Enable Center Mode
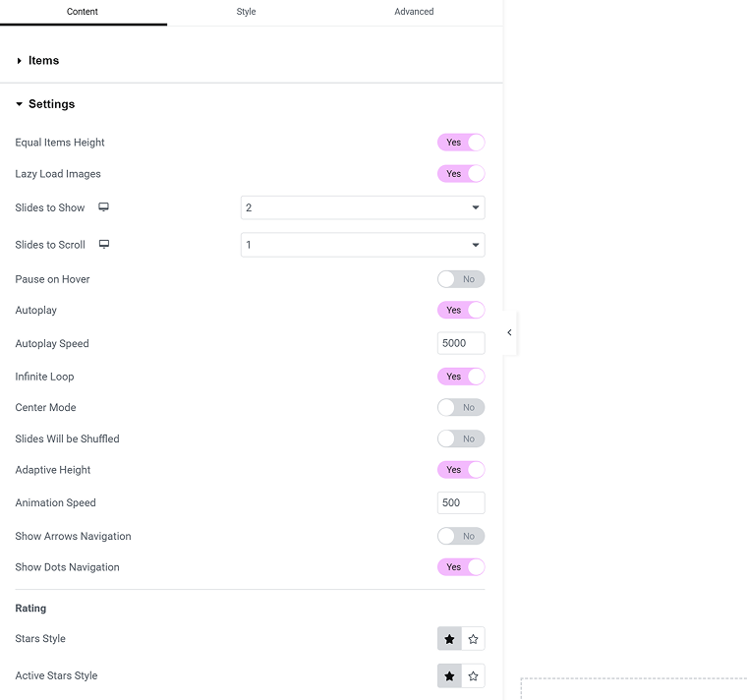The width and height of the screenshot is (747, 700). tap(461, 407)
